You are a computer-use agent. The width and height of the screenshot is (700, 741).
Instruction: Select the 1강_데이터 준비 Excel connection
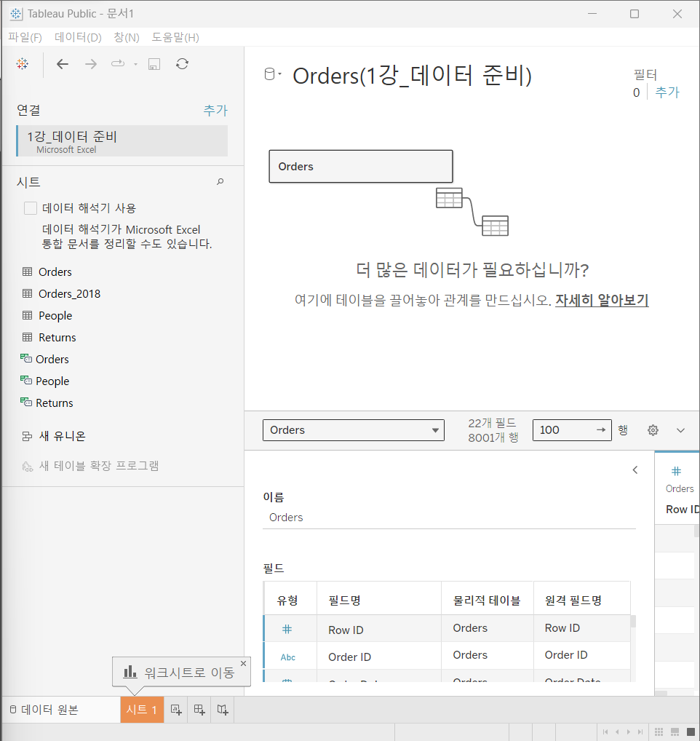point(122,140)
